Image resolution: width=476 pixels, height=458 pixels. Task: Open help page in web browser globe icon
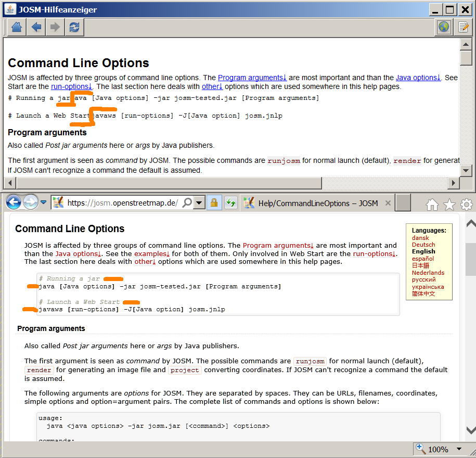click(444, 28)
